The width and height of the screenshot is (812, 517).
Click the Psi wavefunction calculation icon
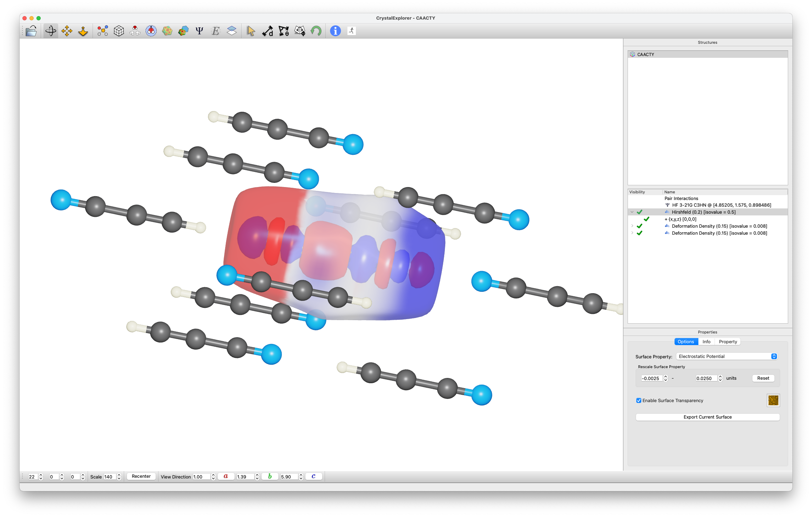[x=199, y=31]
